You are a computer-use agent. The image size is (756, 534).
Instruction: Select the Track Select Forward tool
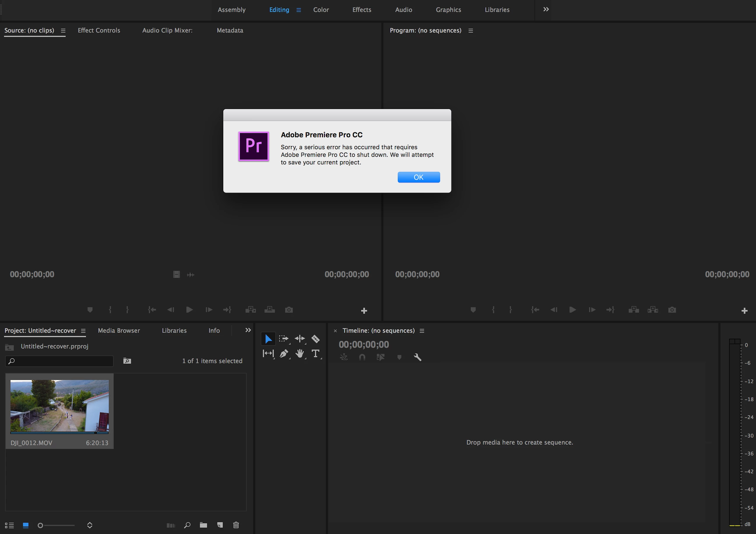pyautogui.click(x=284, y=338)
